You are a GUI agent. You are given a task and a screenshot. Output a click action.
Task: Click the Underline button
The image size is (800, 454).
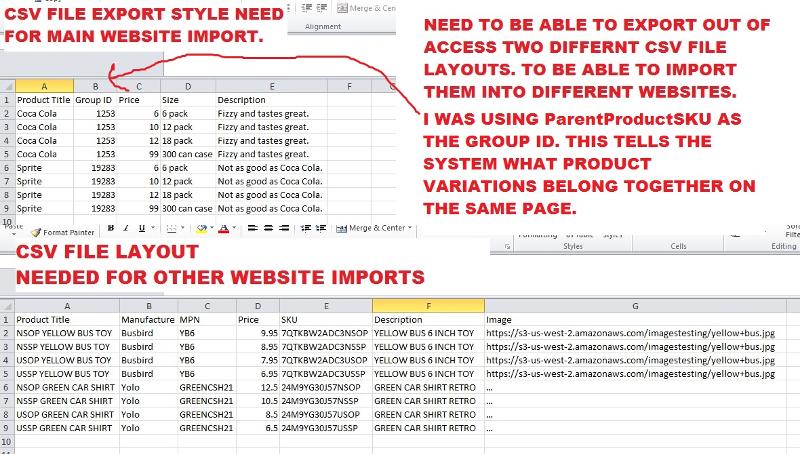click(138, 229)
